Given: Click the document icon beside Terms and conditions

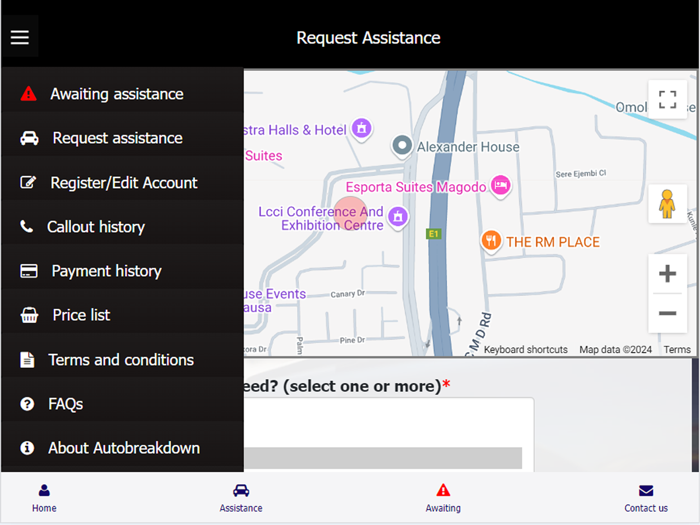Looking at the screenshot, I should [27, 359].
